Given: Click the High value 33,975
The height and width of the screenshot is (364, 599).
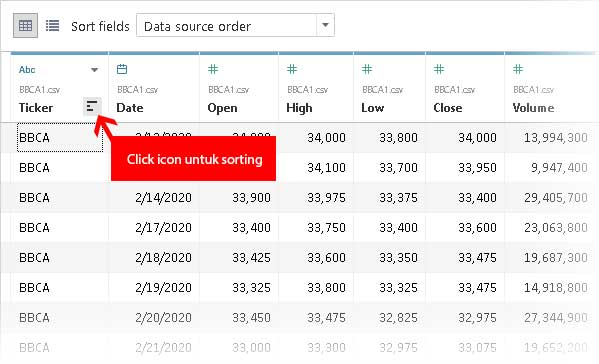Looking at the screenshot, I should tap(326, 197).
